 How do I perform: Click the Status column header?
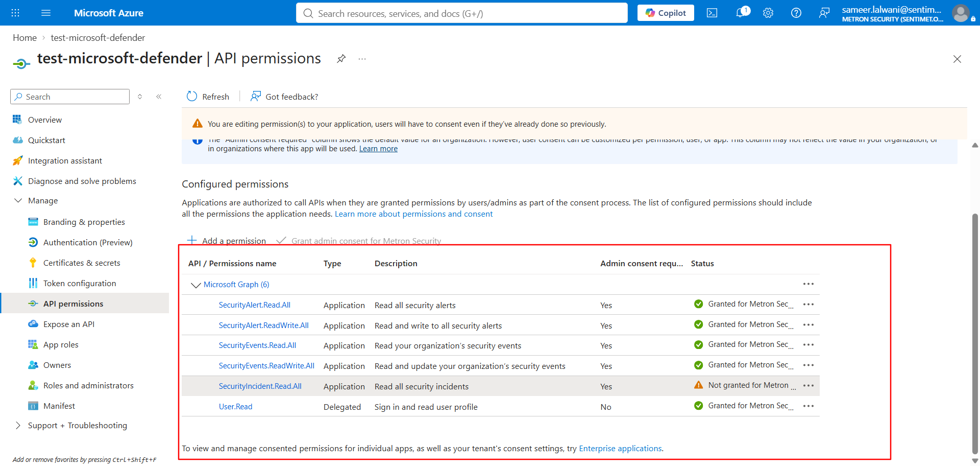[702, 263]
